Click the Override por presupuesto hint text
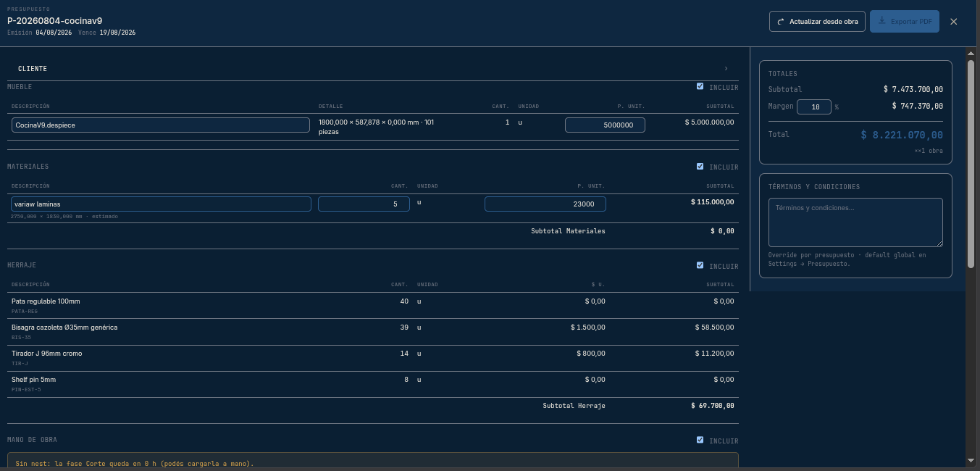This screenshot has height=471, width=980. click(x=847, y=259)
